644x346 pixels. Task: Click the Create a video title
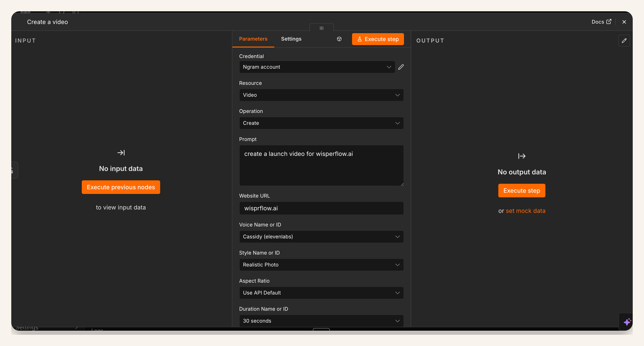click(47, 22)
